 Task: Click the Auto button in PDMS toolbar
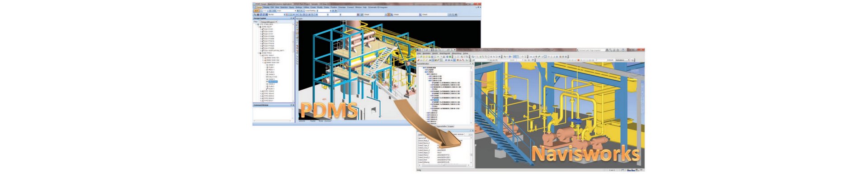coord(256,11)
